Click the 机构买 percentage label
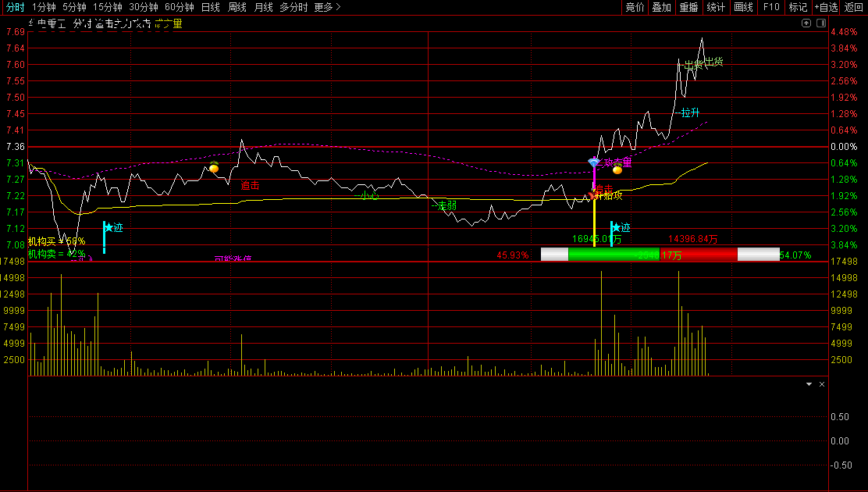 tap(56, 241)
